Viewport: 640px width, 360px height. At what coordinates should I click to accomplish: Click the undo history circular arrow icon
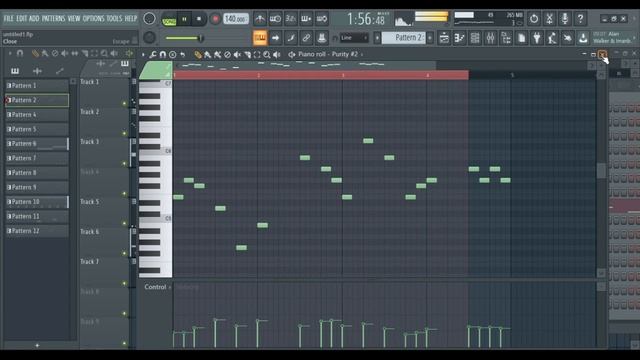pos(533,19)
